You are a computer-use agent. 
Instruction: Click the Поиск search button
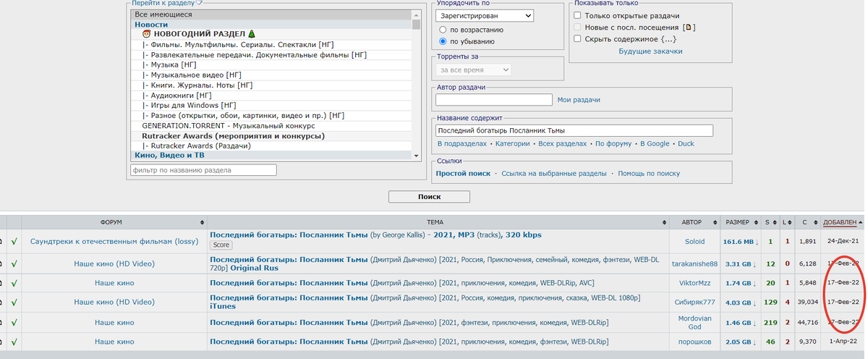(x=429, y=197)
